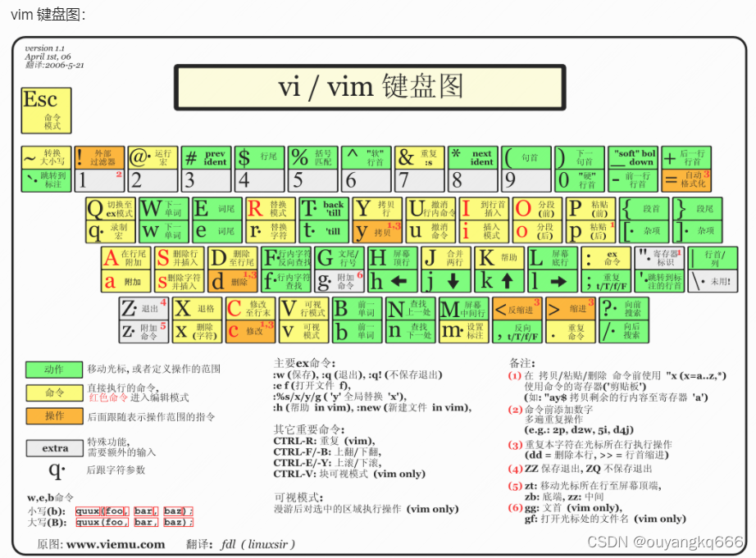Click the = 自动格式化 key

coord(686,180)
